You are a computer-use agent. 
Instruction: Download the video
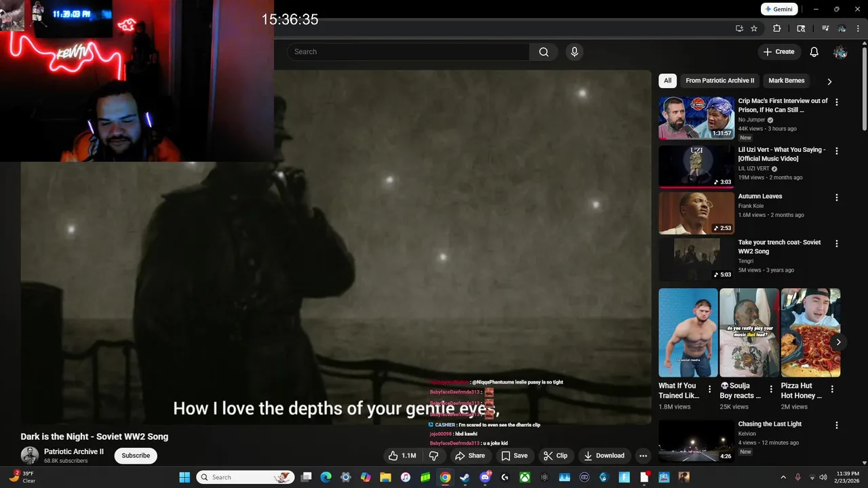604,456
